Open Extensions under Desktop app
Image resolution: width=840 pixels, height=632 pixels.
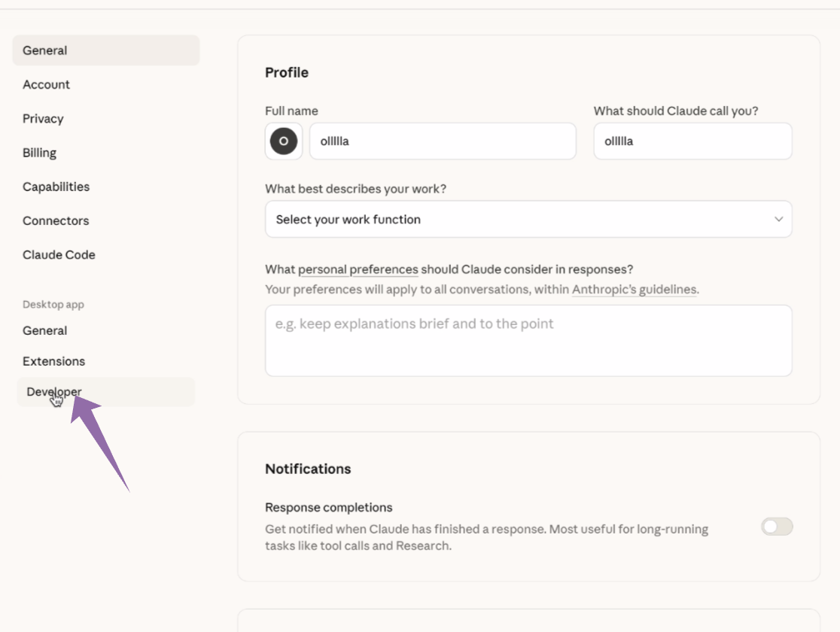coord(54,361)
